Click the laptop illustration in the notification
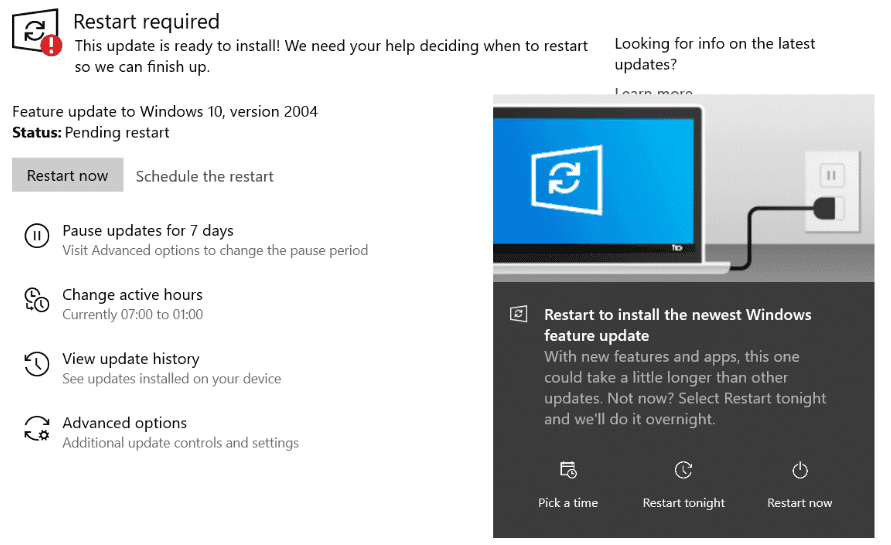The height and width of the screenshot is (545, 891). pos(611,188)
